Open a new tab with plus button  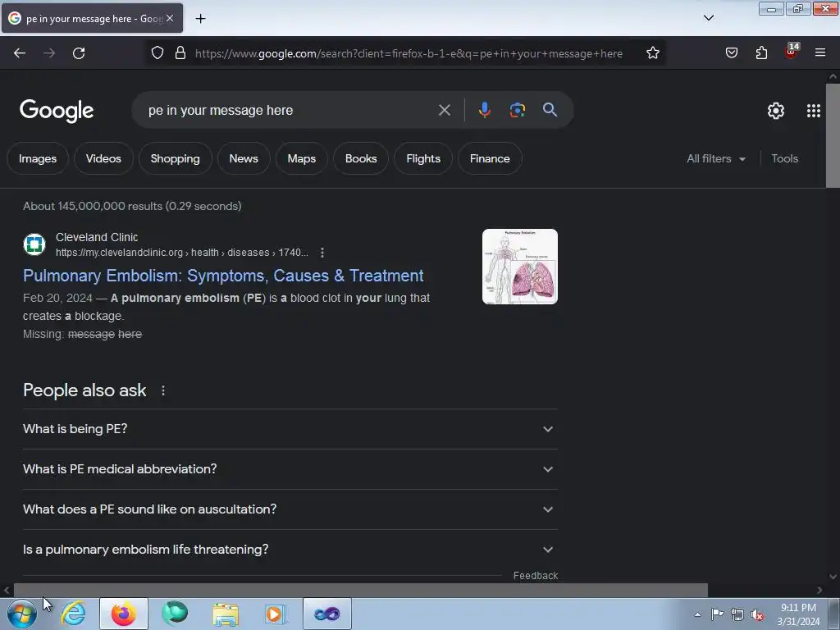(200, 19)
